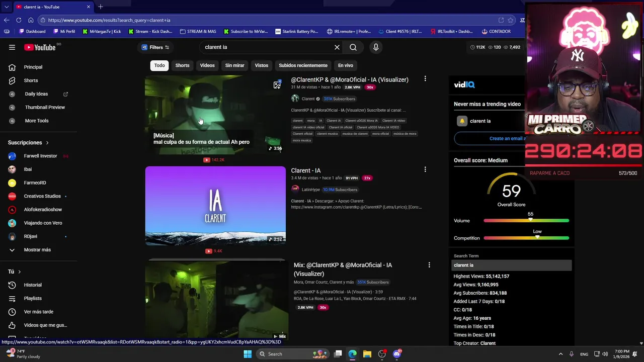Open the Dashboard bookmark
This screenshot has height=362, width=644.
31,31
